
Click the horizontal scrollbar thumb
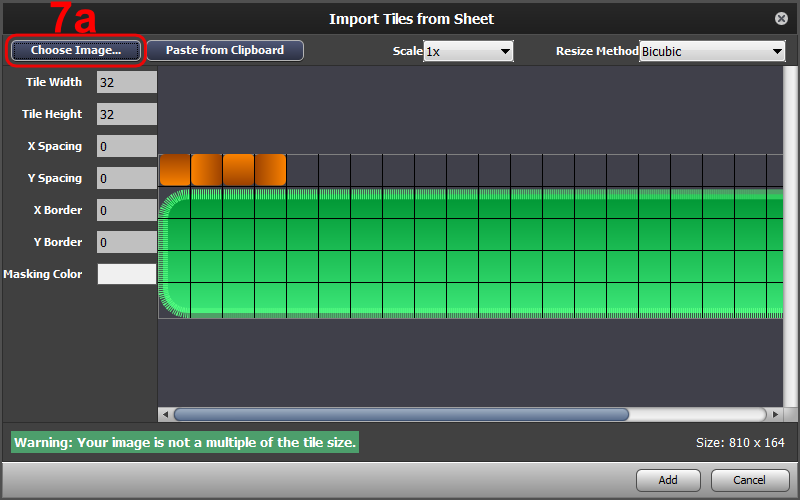click(402, 414)
